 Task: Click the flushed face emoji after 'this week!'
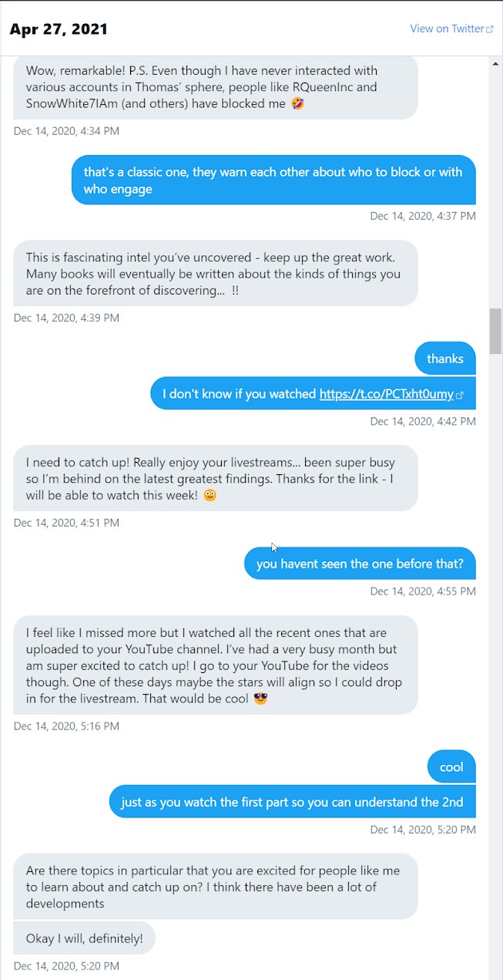pos(210,495)
